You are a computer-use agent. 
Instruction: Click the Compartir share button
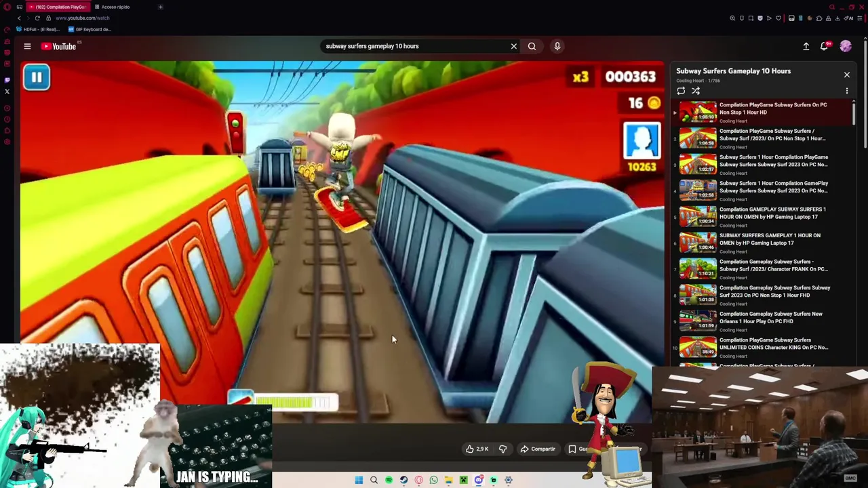538,449
